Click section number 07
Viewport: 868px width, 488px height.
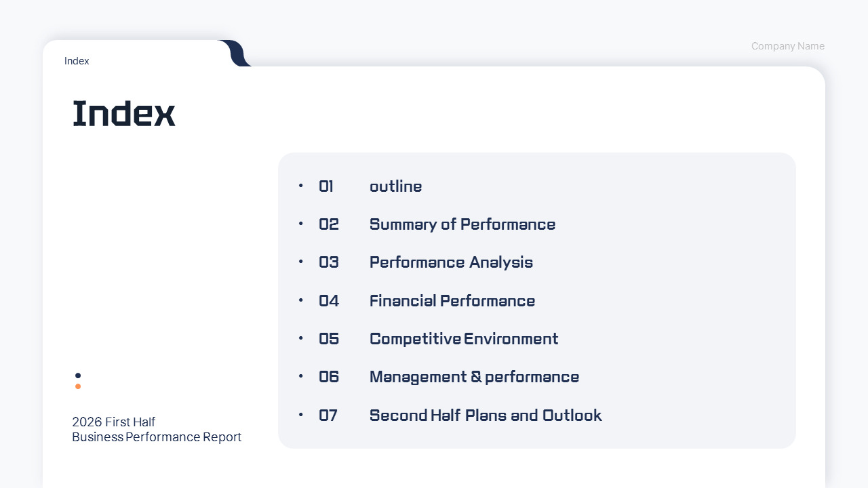(328, 415)
